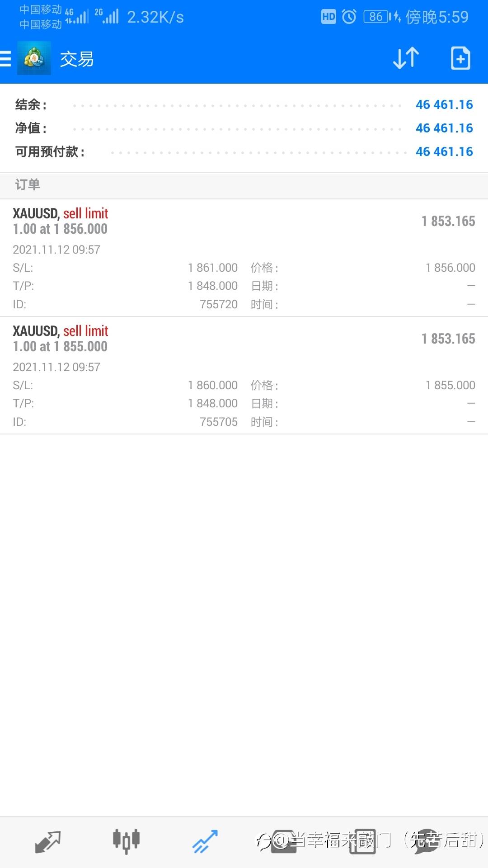This screenshot has width=488, height=868.
Task: Tap the 净值 equity value
Action: [444, 128]
